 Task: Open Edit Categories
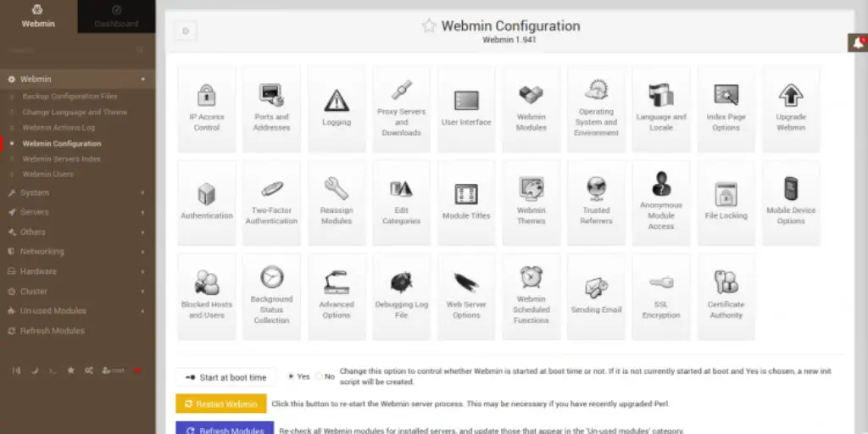[401, 203]
